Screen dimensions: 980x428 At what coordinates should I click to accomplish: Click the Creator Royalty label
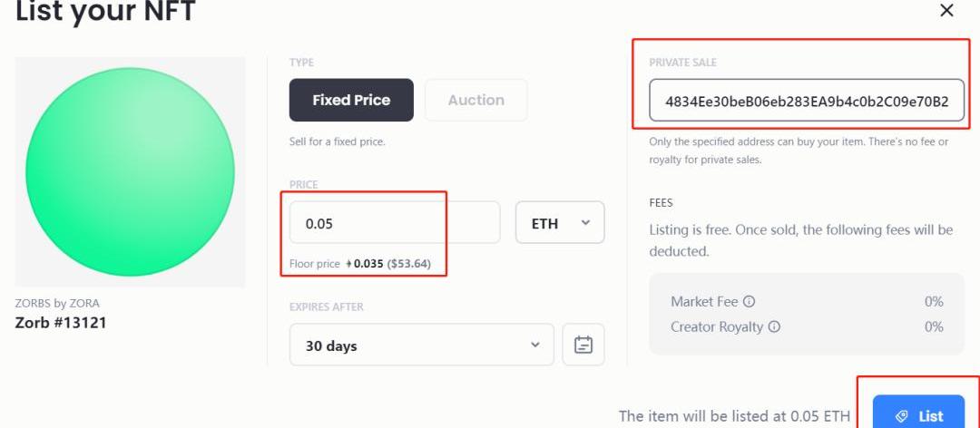(x=717, y=326)
